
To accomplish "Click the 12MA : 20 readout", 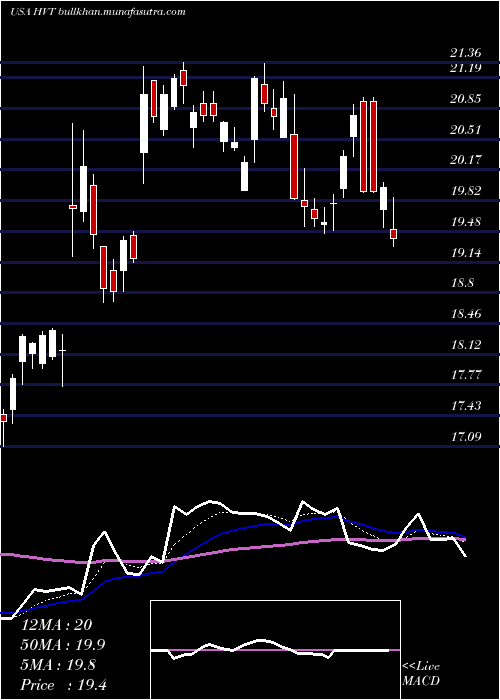I will click(x=57, y=625).
